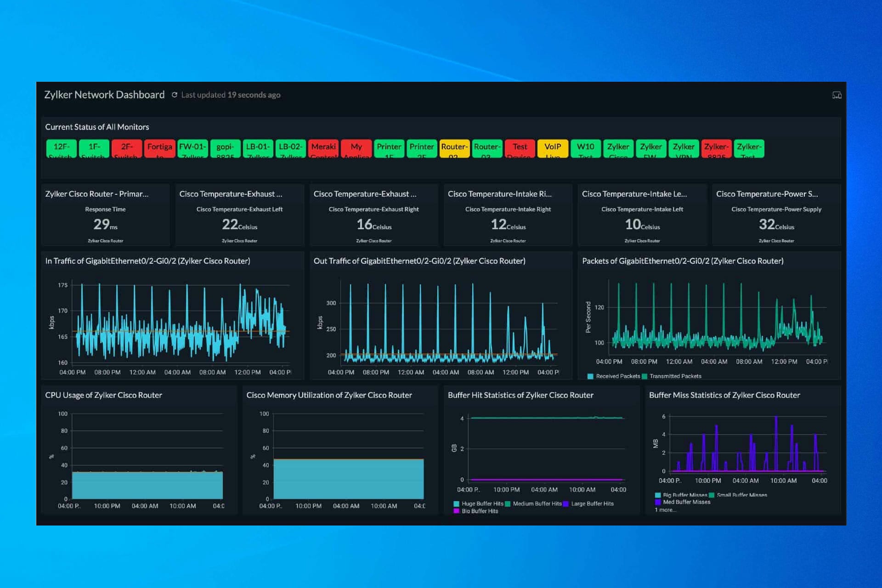Toggle Medium Buffer Hits legend swatch
Image resolution: width=882 pixels, height=588 pixels.
pyautogui.click(x=508, y=504)
